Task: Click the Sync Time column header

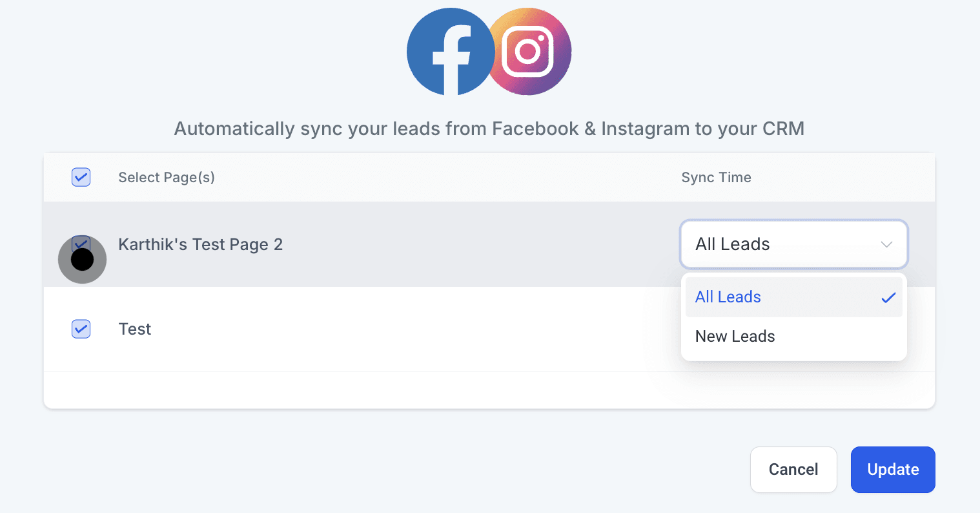Action: (716, 178)
